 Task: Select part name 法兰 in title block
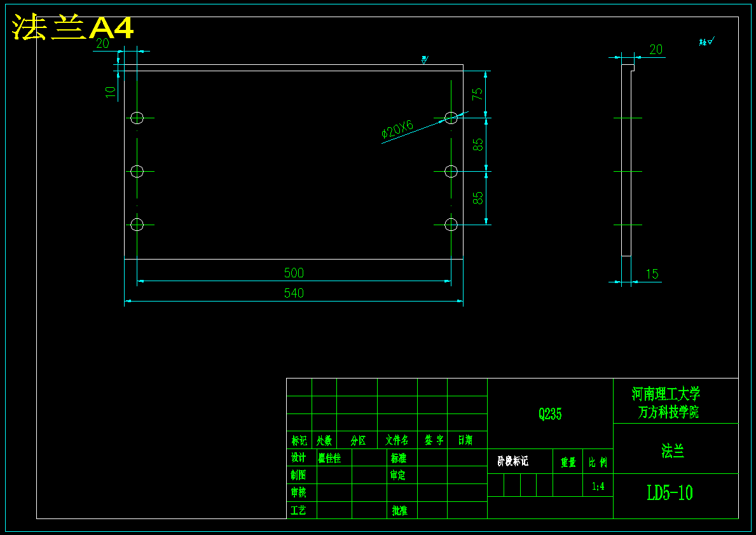point(673,451)
